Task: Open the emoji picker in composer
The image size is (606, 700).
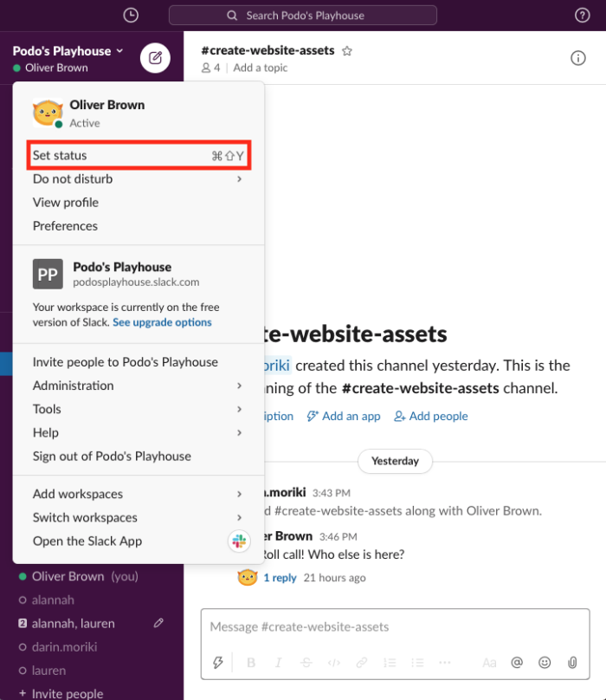Action: pyautogui.click(x=545, y=663)
